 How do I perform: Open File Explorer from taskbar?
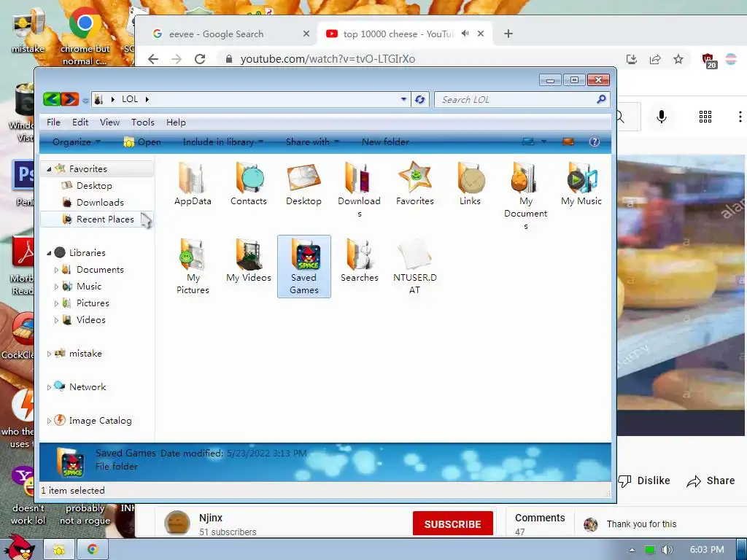click(59, 550)
